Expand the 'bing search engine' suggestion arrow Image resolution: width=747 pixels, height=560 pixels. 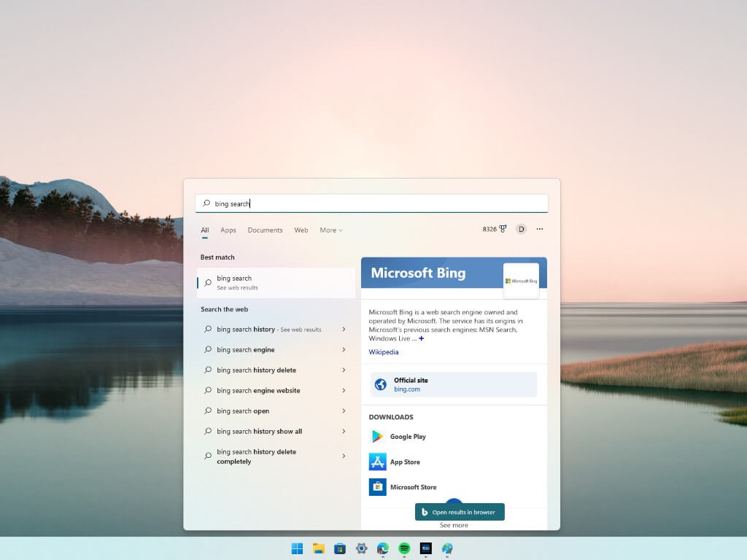pyautogui.click(x=344, y=350)
